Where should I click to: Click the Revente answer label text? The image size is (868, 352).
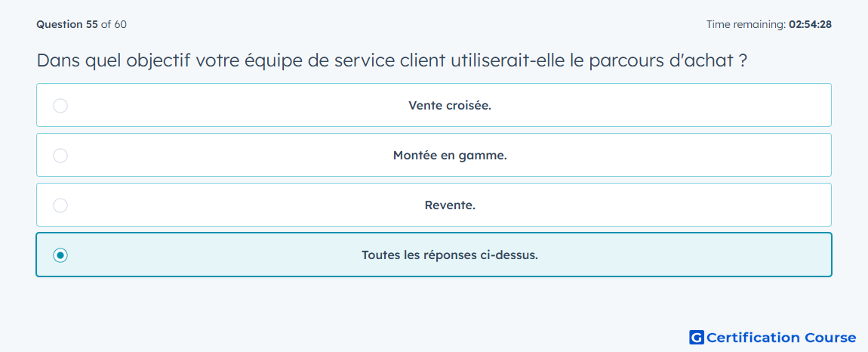coord(450,205)
